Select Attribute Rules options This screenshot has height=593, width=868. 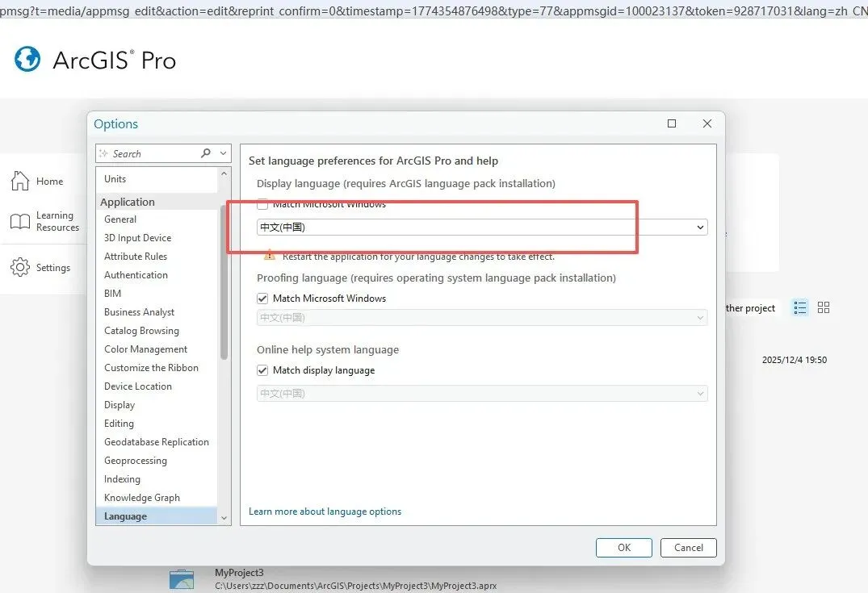pos(136,257)
